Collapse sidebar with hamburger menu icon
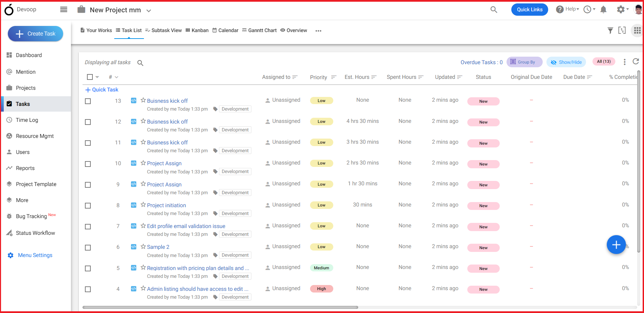644x313 pixels. (x=64, y=10)
